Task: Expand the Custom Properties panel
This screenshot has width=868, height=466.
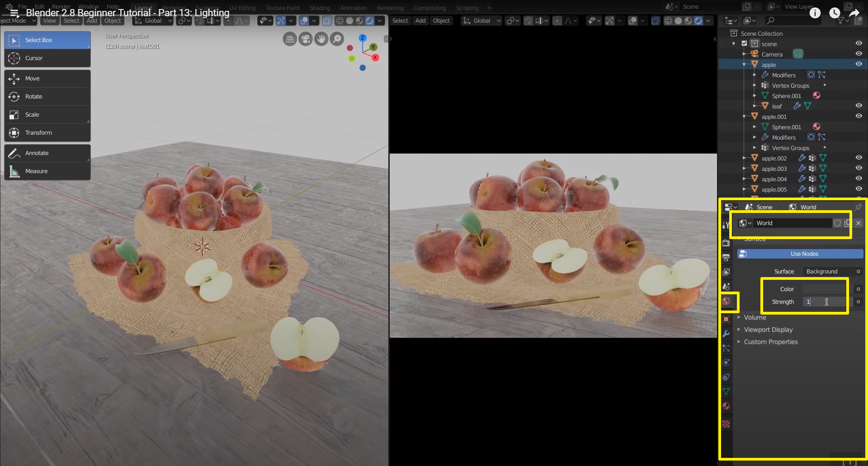Action: [770, 342]
